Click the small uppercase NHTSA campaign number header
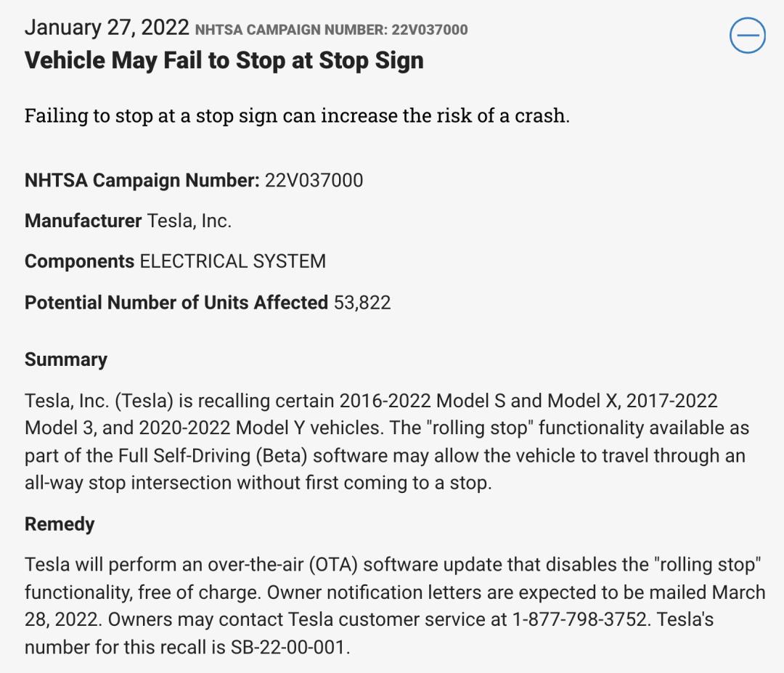The height and width of the screenshot is (673, 784). pyautogui.click(x=332, y=30)
